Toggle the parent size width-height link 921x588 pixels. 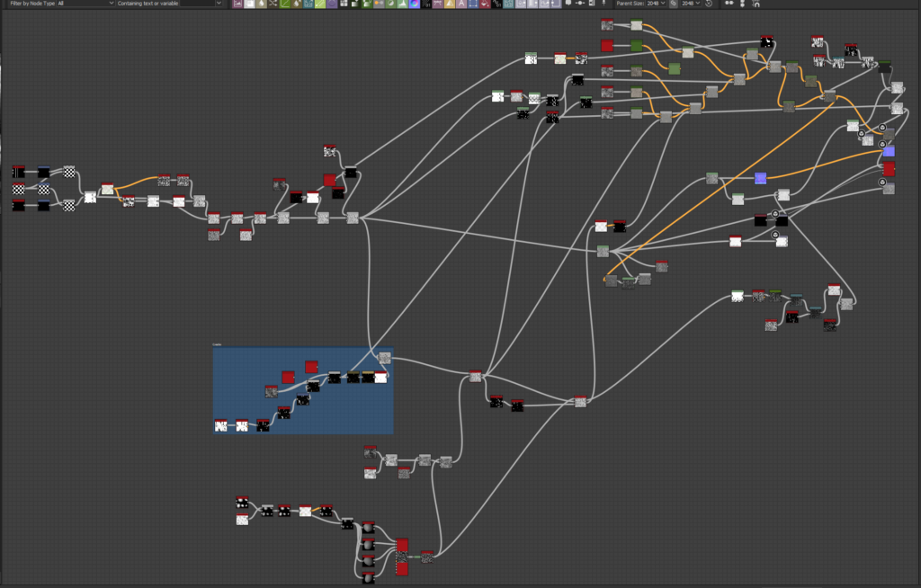point(673,4)
